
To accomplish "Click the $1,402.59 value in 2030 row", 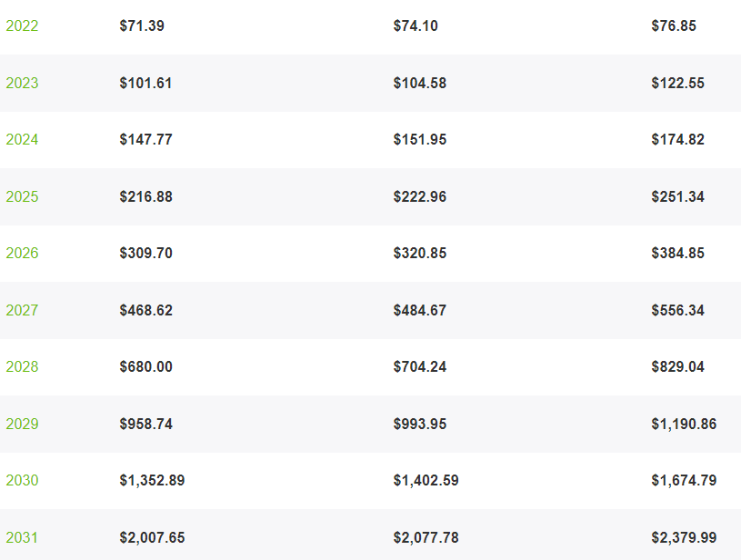I will (426, 481).
